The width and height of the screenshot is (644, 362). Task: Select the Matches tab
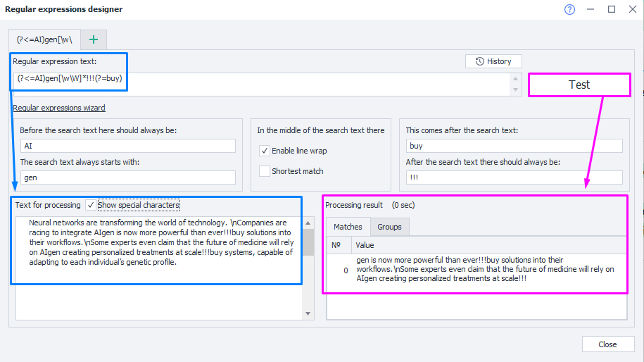click(x=348, y=227)
